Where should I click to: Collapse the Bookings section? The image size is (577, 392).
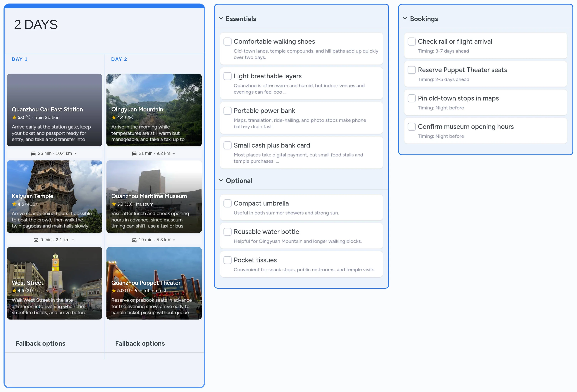click(405, 19)
